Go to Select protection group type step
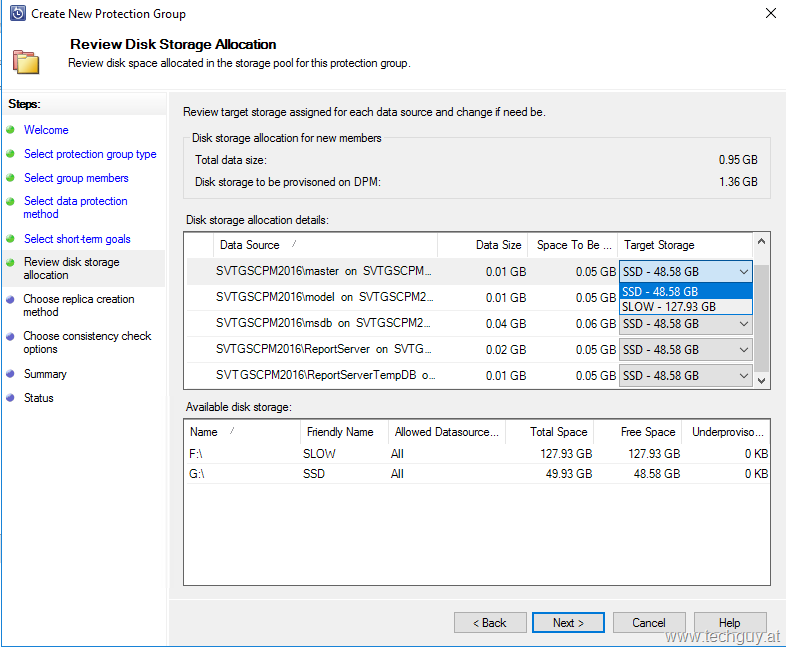 90,154
